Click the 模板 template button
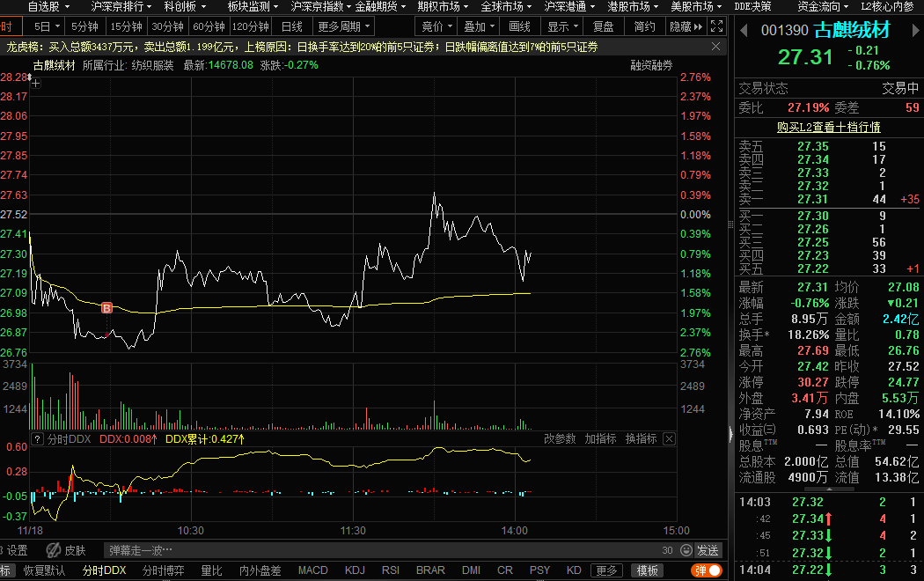Viewport: 924px width, 581px height. pos(647,570)
